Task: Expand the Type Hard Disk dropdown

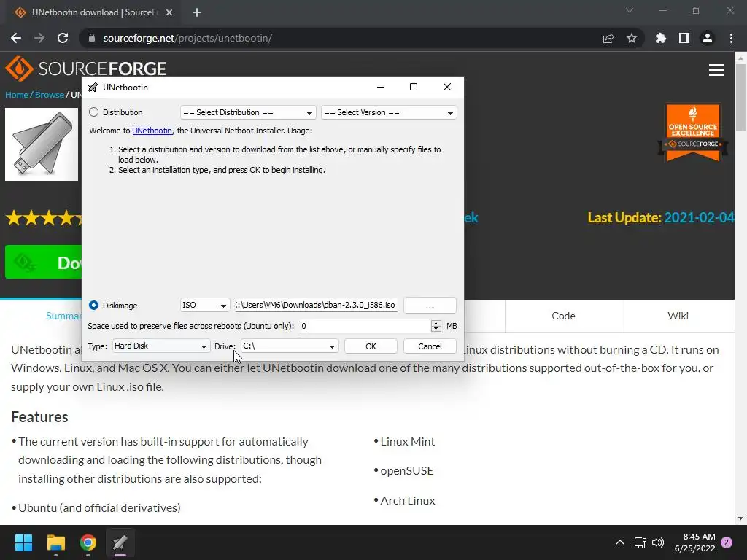Action: click(x=161, y=346)
